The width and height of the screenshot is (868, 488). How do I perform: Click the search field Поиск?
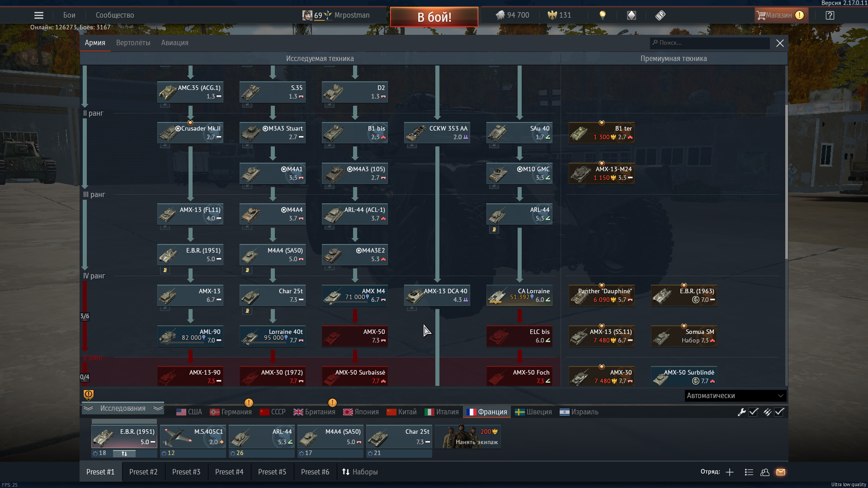710,43
